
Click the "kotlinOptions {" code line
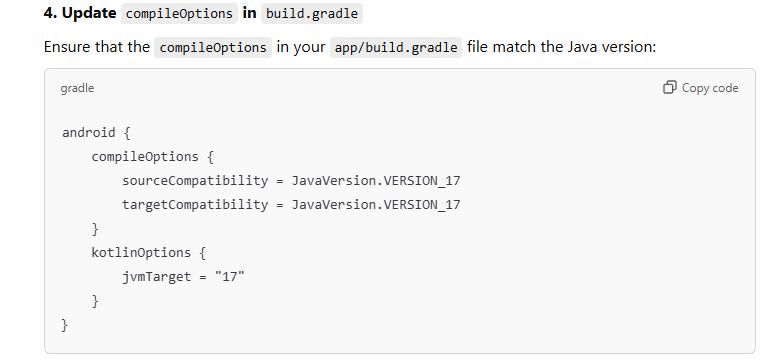coord(149,252)
